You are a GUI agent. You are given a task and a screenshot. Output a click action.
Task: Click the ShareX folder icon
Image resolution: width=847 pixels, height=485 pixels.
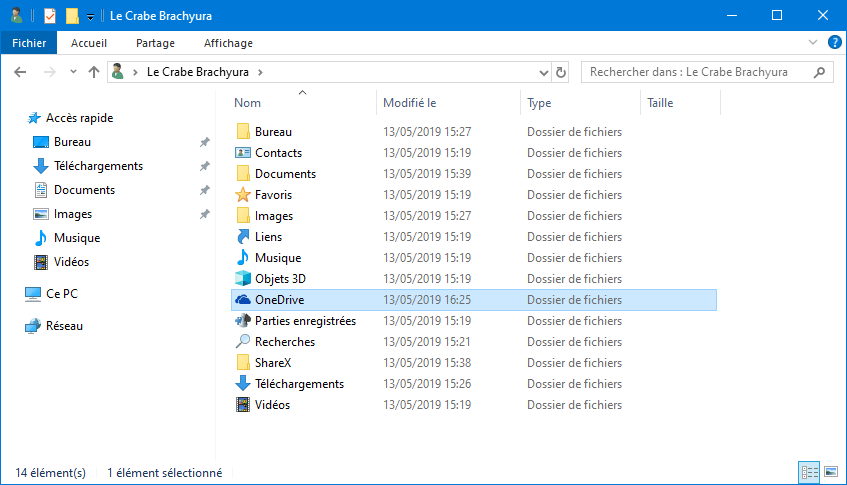(243, 362)
